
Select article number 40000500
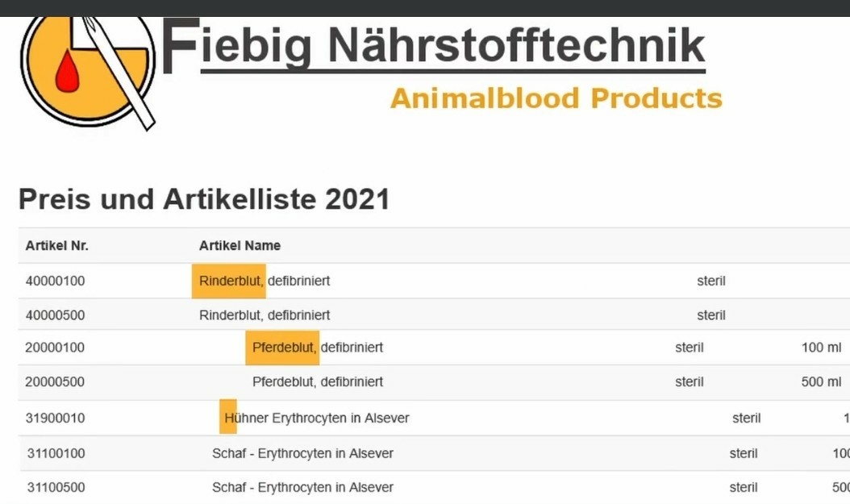(x=55, y=315)
